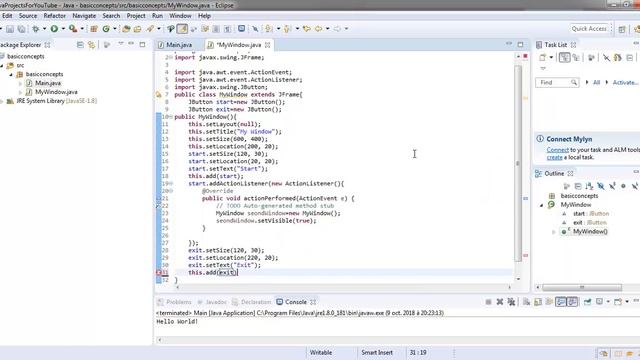
Task: Collapse the src folder in Package Explorer
Action: click(x=2, y=65)
